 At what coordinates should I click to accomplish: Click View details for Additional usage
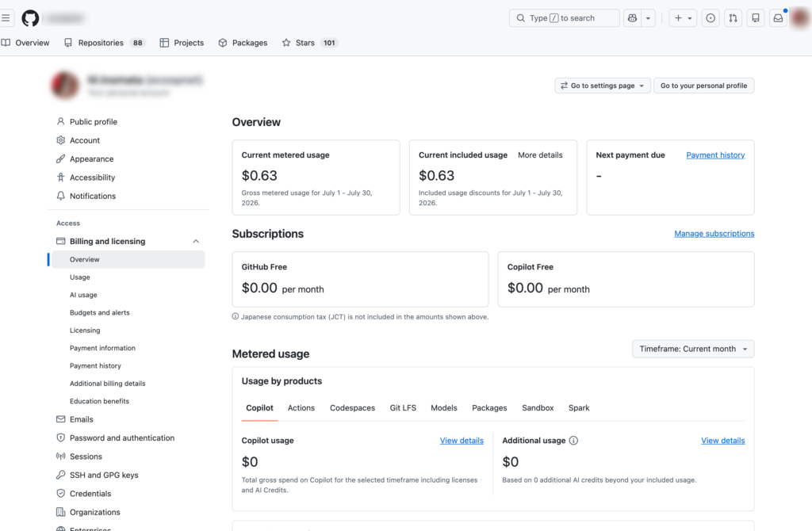coord(723,441)
